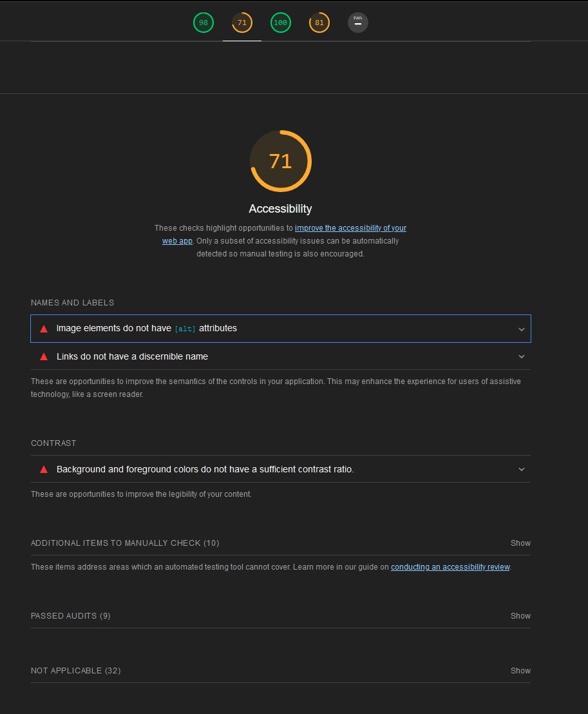588x714 pixels.
Task: Click the 'Contrast' section heading
Action: click(x=53, y=443)
